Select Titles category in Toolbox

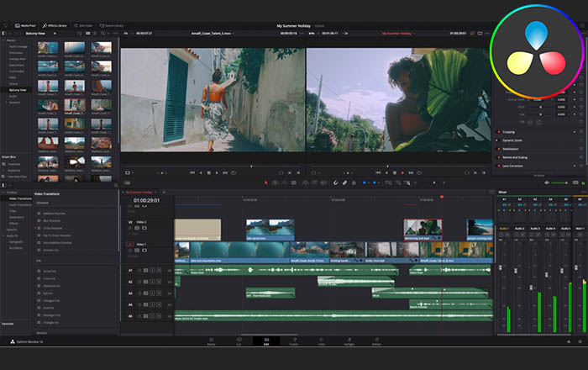click(13, 211)
